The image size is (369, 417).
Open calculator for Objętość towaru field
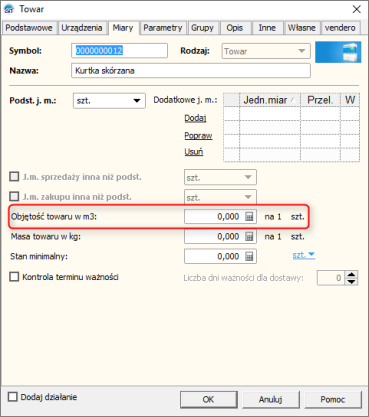pos(249,217)
